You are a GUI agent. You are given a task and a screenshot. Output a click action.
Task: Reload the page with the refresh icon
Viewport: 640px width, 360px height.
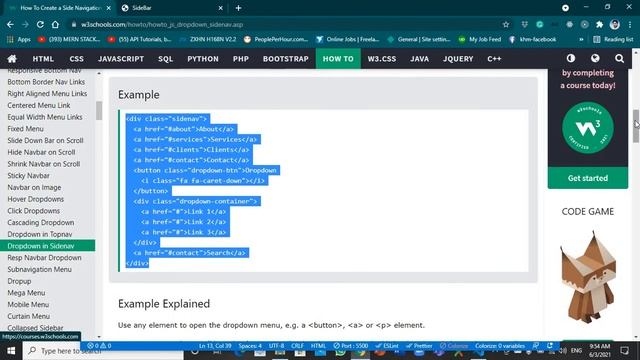[x=40, y=24]
